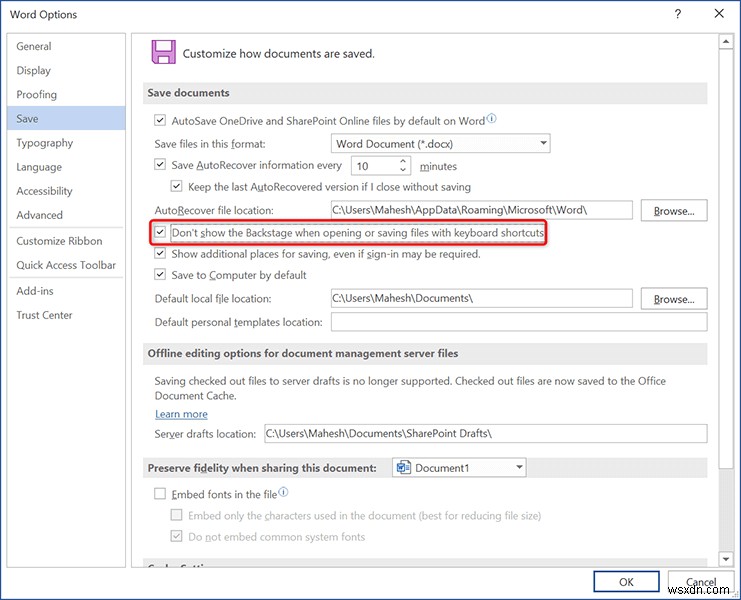Decrease AutoRecover minutes with down arrow

click(403, 169)
